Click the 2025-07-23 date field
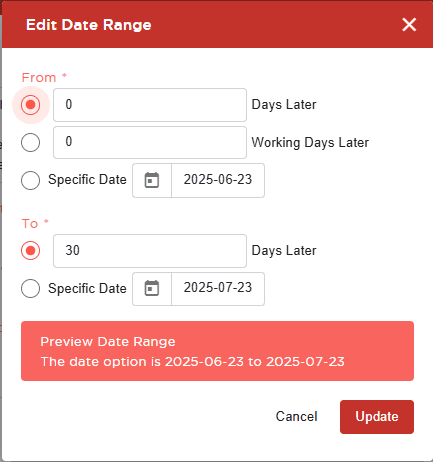The height and width of the screenshot is (462, 433). tap(218, 288)
